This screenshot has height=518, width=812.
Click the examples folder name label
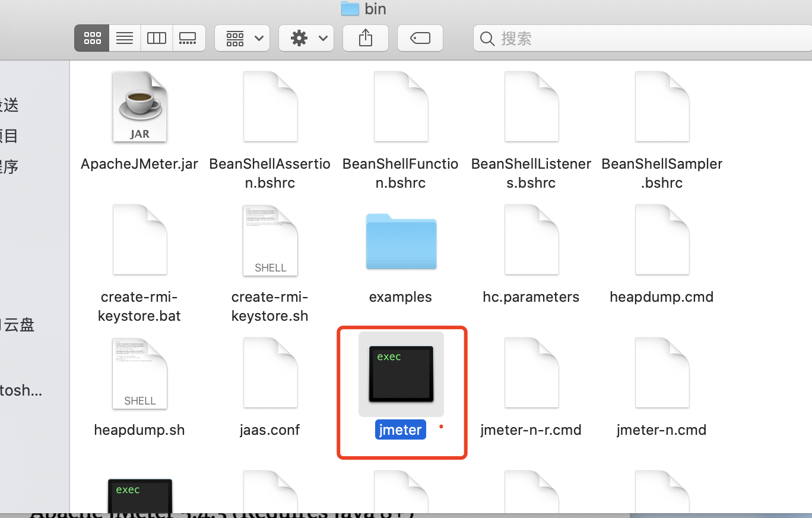[401, 297]
